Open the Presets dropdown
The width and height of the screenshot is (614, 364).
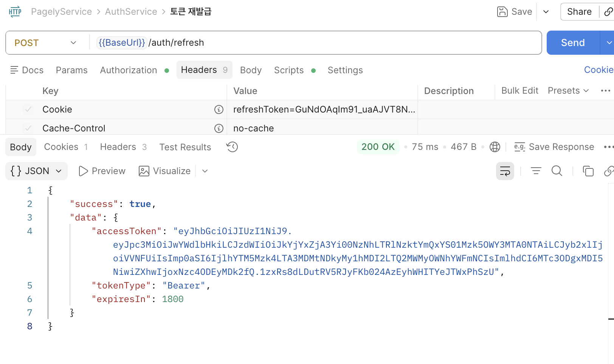point(568,91)
